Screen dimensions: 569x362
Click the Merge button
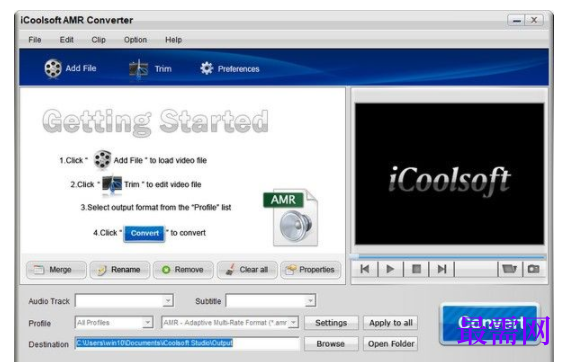point(56,270)
